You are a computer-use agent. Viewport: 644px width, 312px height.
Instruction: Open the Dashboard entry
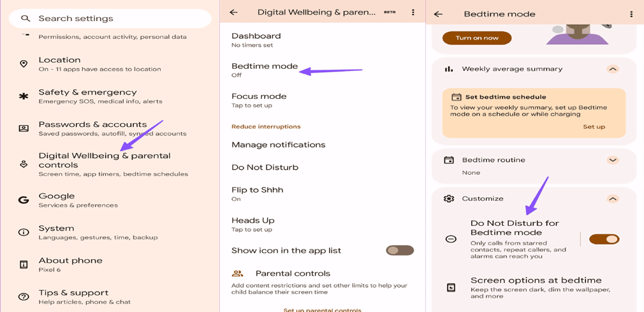pos(323,40)
